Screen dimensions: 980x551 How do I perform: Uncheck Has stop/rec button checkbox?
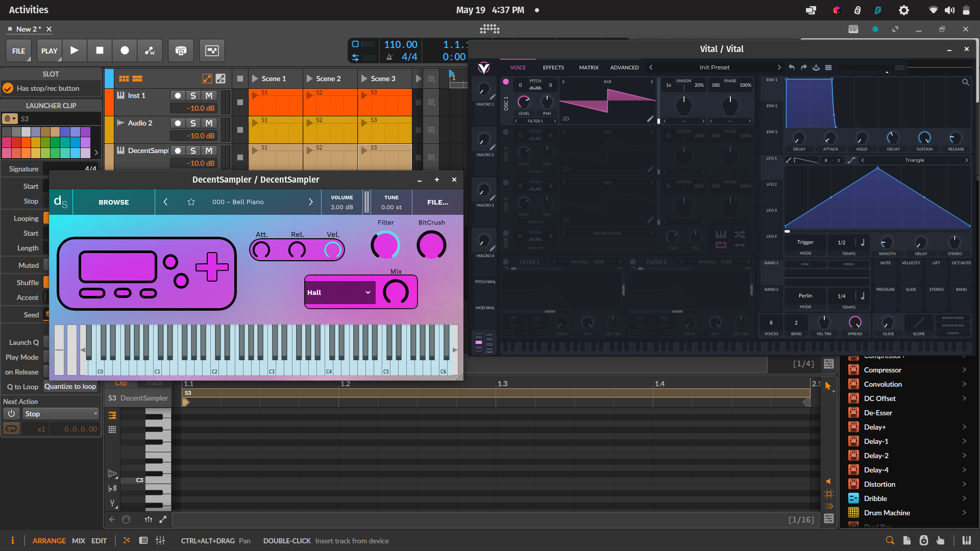(8, 88)
